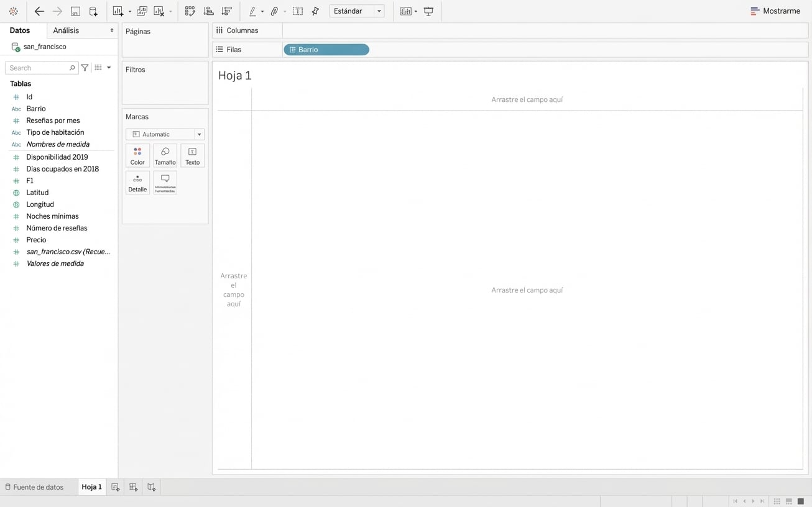Add a new worksheet from bottom bar
Viewport: 812px width, 507px height.
116,487
